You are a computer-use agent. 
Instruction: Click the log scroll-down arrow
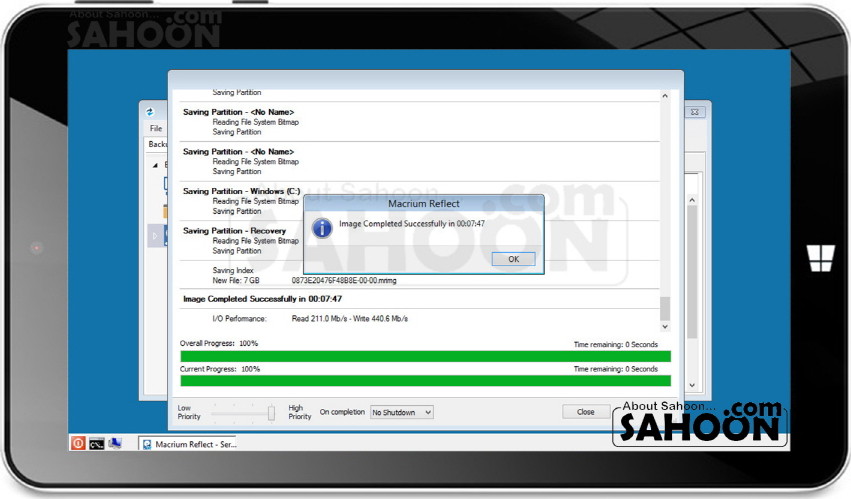pos(665,326)
